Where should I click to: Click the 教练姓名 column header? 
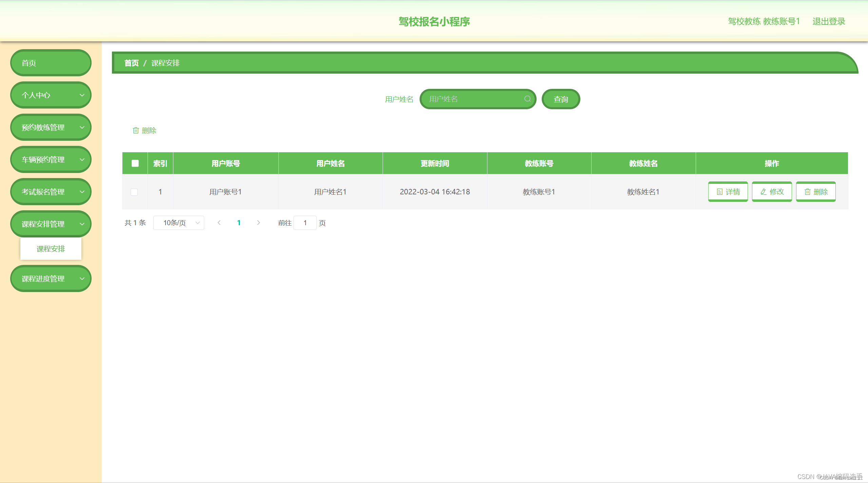[x=643, y=163]
